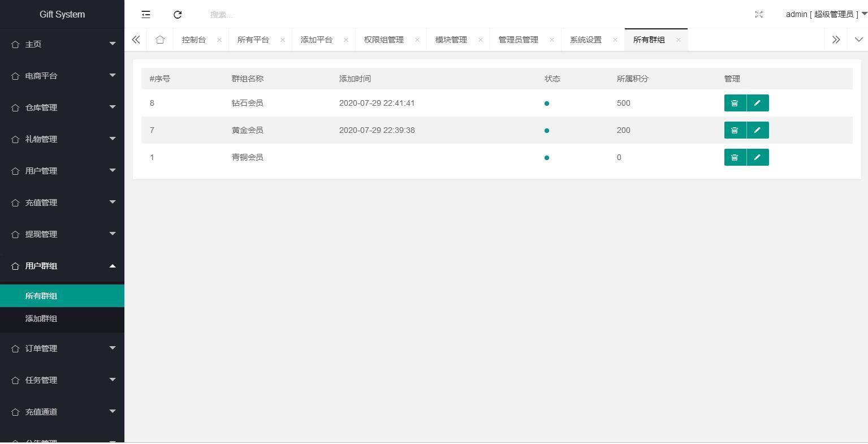Open the edit icon for 青铜会员
This screenshot has width=868, height=444.
[758, 157]
